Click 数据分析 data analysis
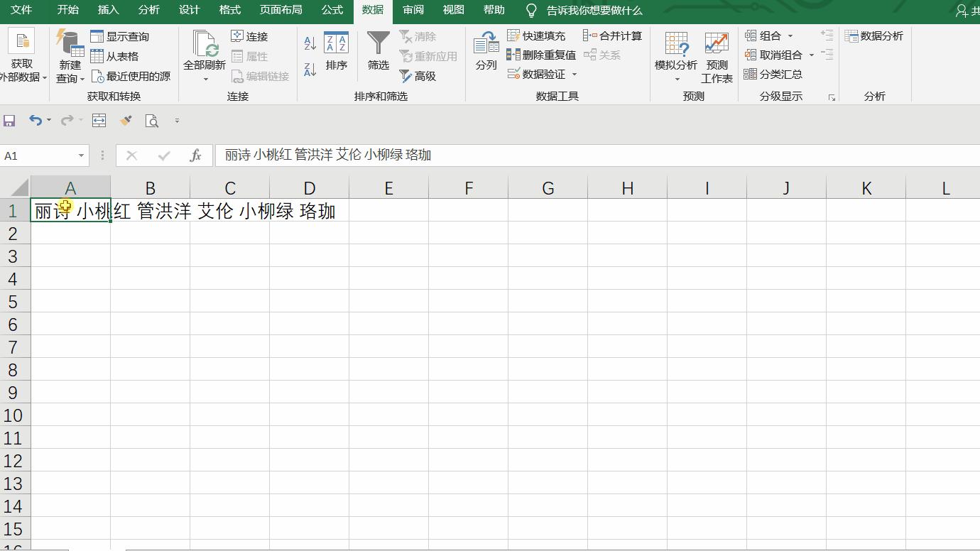 pyautogui.click(x=874, y=36)
